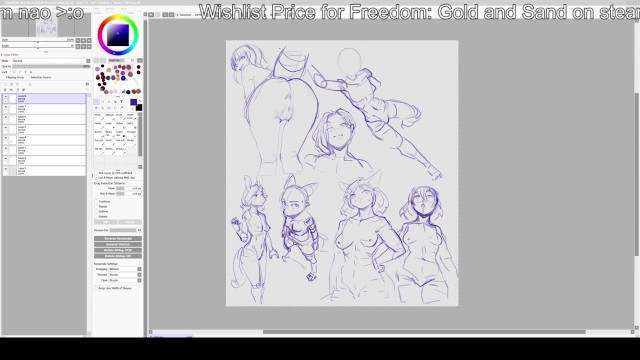
Task: Choose the Marker brush preset
Action: coord(98,125)
